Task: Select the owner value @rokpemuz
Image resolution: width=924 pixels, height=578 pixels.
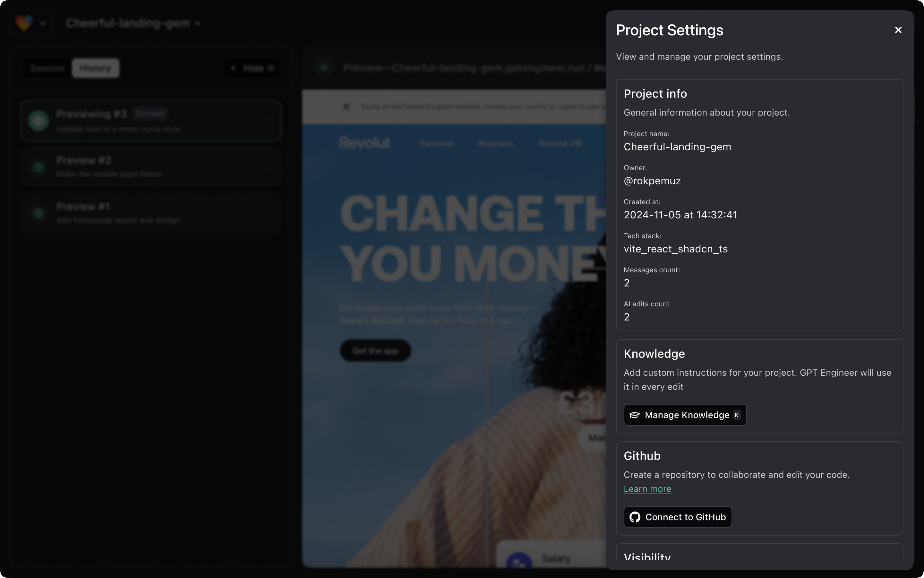Action: tap(652, 181)
